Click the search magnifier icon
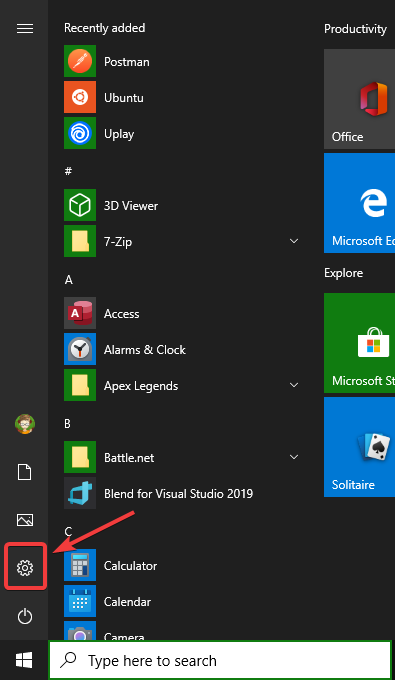The height and width of the screenshot is (680, 395). click(x=68, y=660)
